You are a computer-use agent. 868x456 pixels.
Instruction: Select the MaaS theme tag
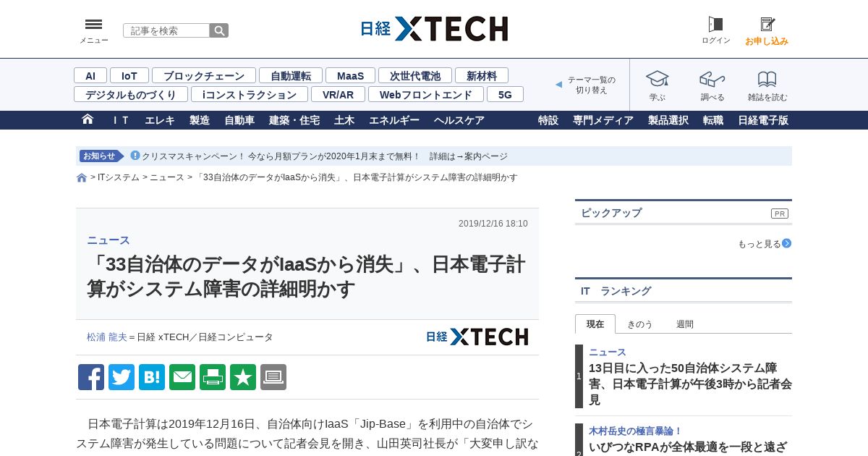coord(350,75)
